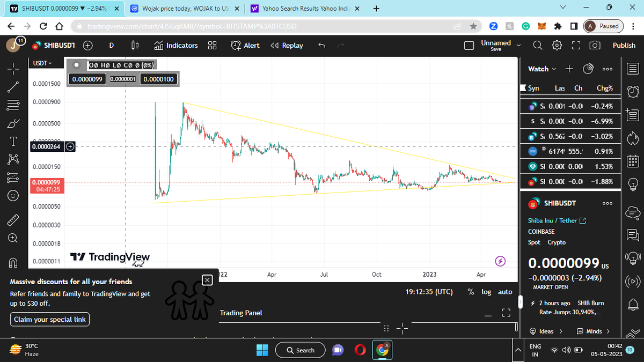The height and width of the screenshot is (362, 644).
Task: Click the Publish button
Action: click(624, 46)
